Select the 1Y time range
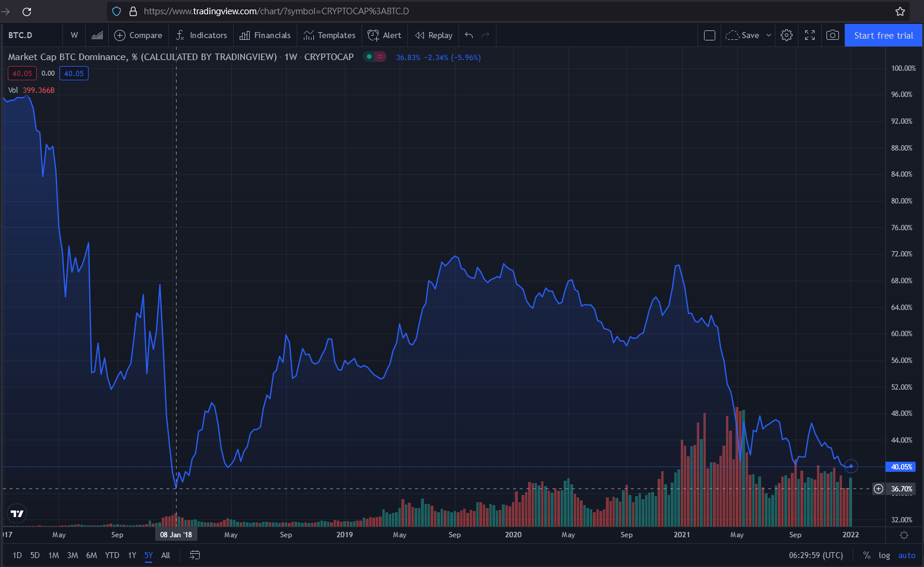This screenshot has height=567, width=924. pyautogui.click(x=132, y=555)
